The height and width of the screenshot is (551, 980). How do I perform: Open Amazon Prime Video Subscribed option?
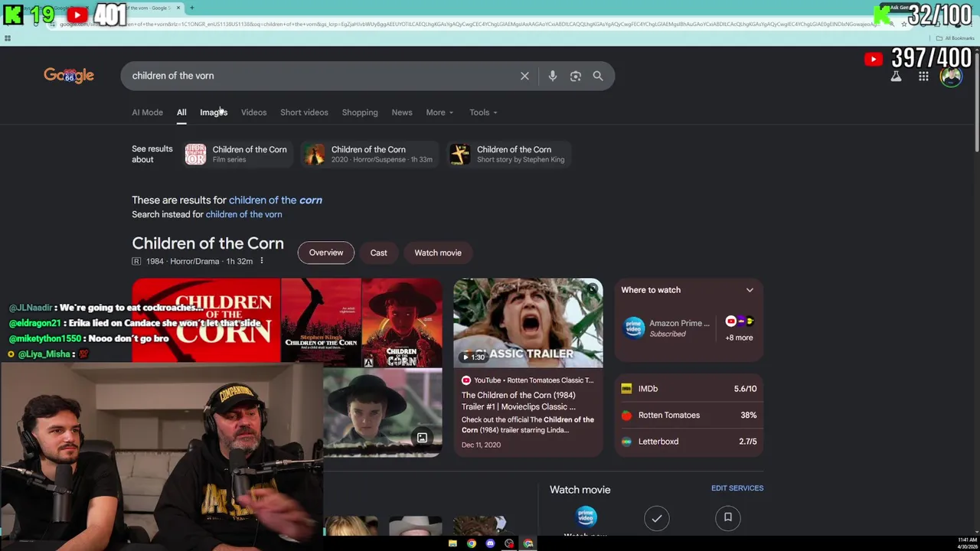[668, 328]
